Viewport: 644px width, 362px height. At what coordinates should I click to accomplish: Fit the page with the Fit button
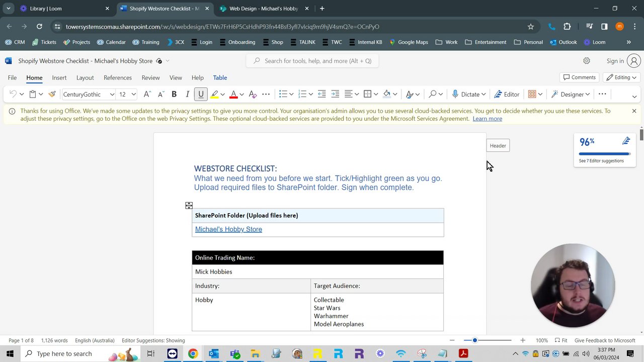[x=561, y=340]
